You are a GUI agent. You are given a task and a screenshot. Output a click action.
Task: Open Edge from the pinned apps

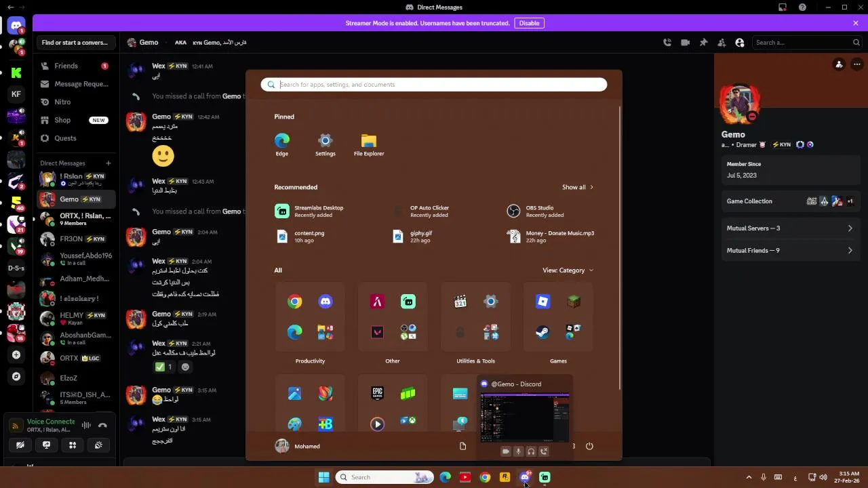coord(281,145)
